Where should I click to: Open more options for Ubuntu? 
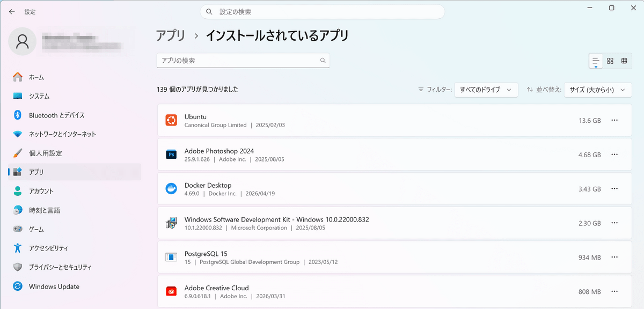click(614, 121)
